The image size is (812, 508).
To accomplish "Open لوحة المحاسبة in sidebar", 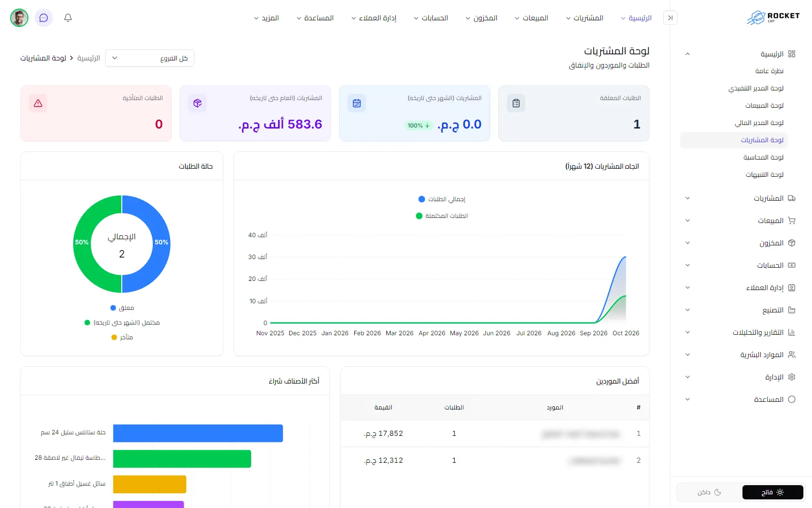I will [763, 157].
